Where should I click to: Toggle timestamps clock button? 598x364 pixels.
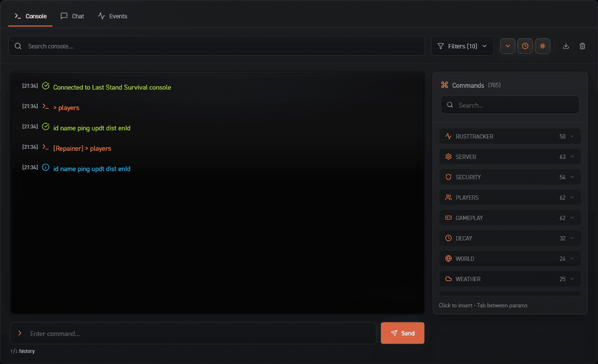[525, 46]
